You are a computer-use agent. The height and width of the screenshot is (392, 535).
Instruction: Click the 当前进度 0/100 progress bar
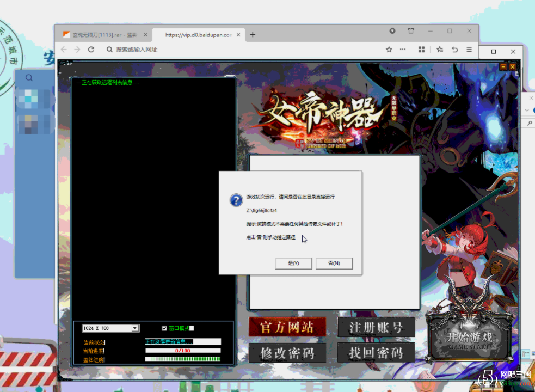click(182, 350)
